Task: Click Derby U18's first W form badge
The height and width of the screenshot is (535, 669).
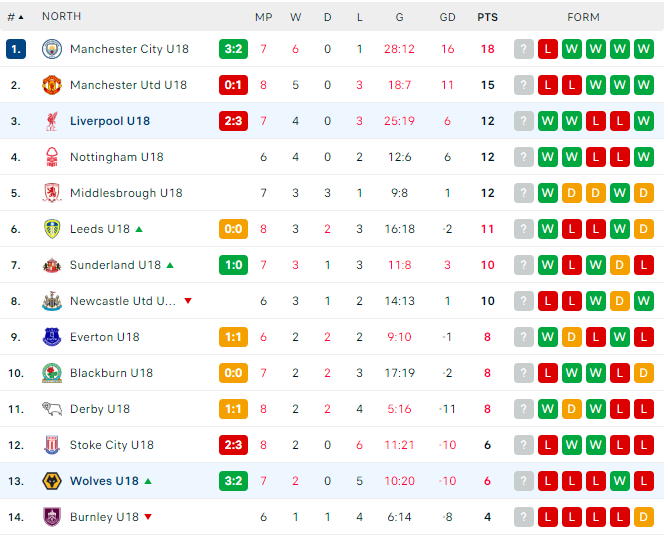Action: tap(547, 409)
